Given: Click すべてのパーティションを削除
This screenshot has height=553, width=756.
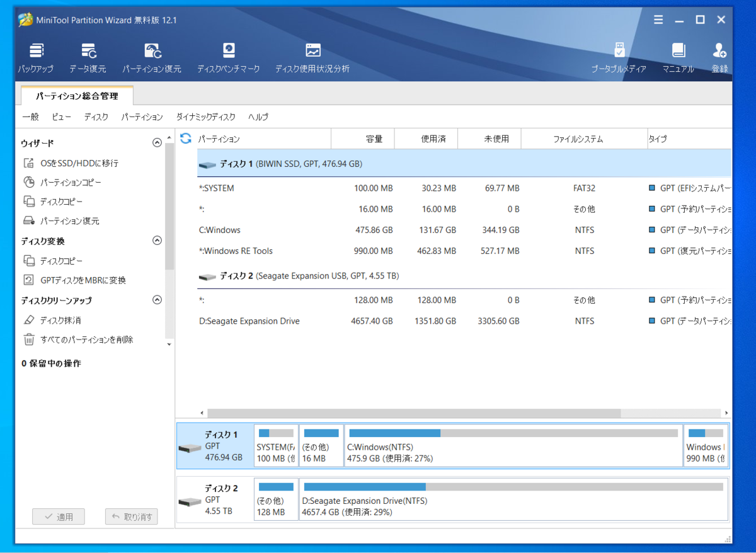Looking at the screenshot, I should pos(78,339).
